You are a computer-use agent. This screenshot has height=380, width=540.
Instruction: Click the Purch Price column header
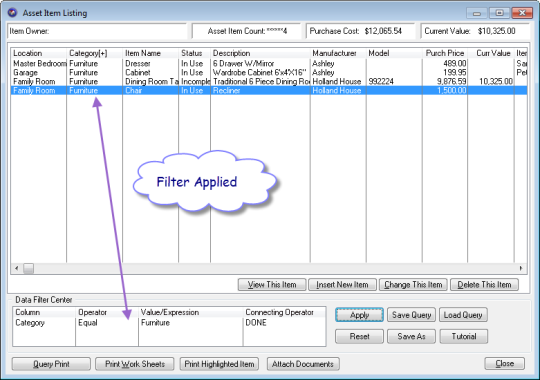(x=445, y=53)
